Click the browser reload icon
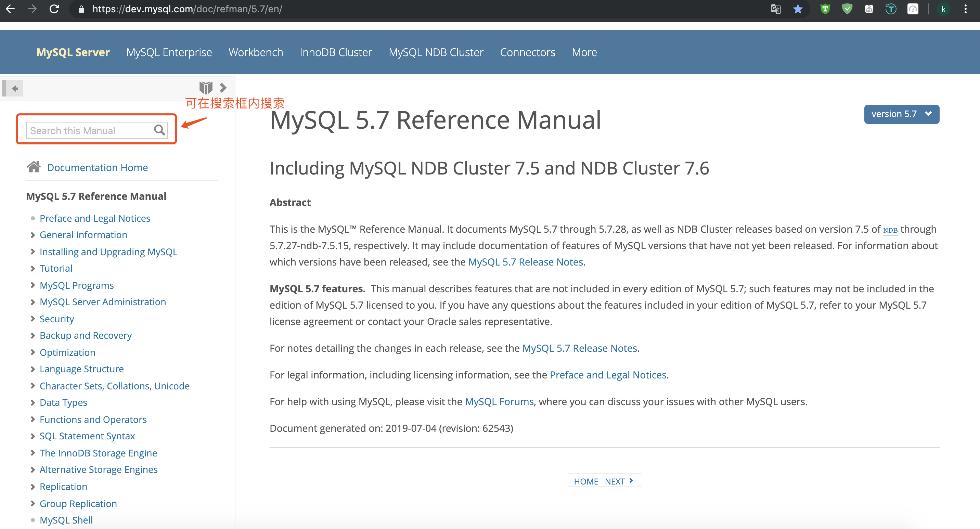This screenshot has width=980, height=529. tap(54, 9)
